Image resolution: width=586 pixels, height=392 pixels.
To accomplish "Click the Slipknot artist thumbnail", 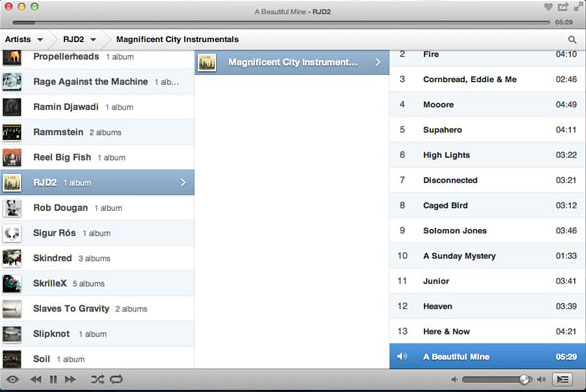I will point(12,334).
